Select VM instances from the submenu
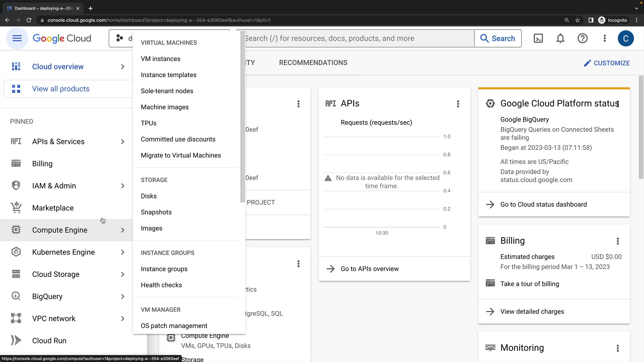The width and height of the screenshot is (644, 362). coord(160,59)
